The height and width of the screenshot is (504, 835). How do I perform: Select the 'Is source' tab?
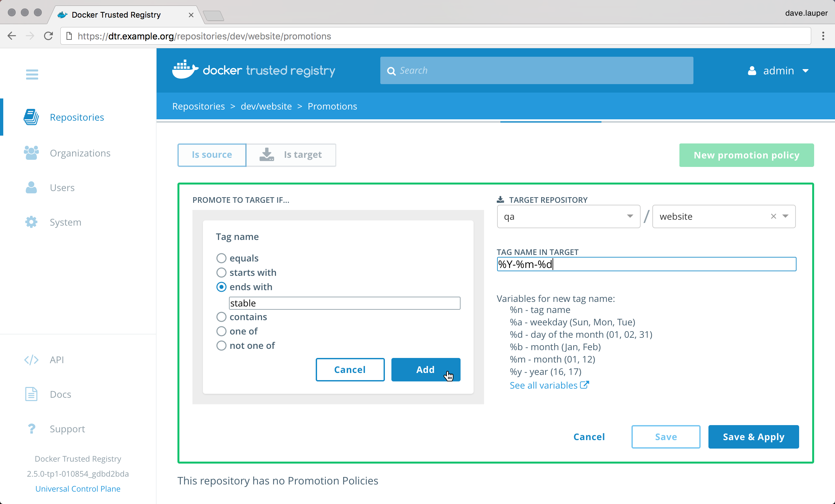click(x=212, y=155)
